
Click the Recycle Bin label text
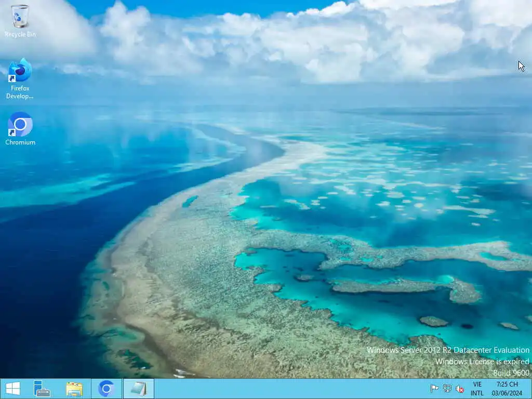click(x=20, y=34)
